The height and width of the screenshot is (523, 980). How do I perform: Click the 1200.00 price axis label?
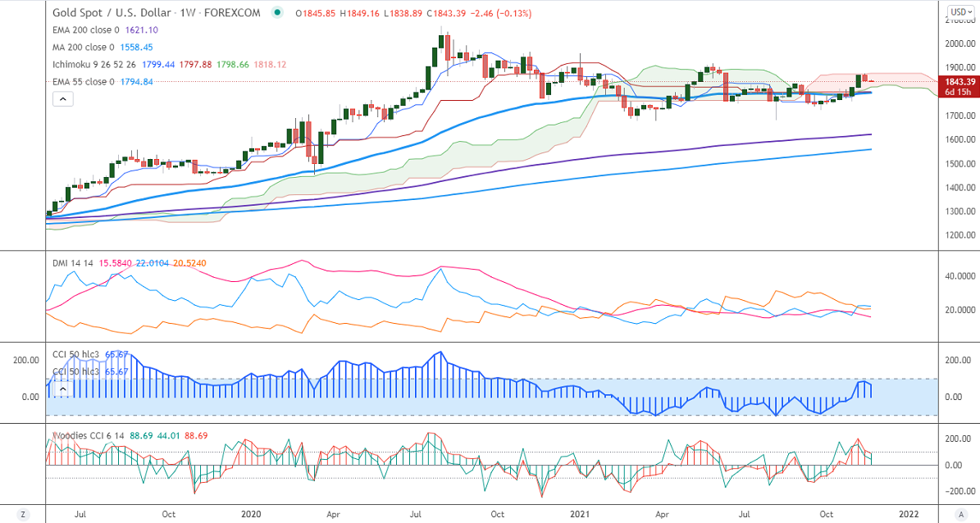[960, 235]
